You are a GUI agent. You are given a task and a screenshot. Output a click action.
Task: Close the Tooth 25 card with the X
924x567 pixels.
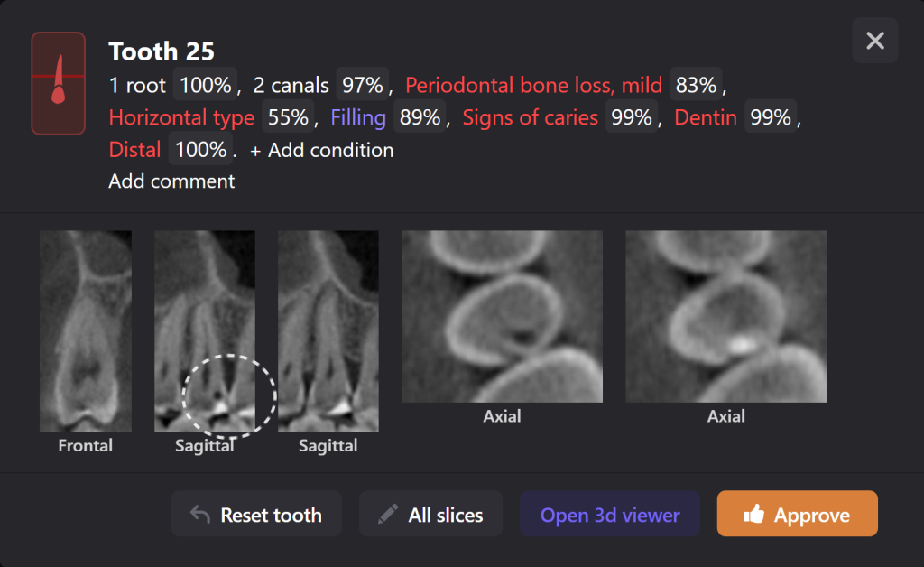point(873,40)
